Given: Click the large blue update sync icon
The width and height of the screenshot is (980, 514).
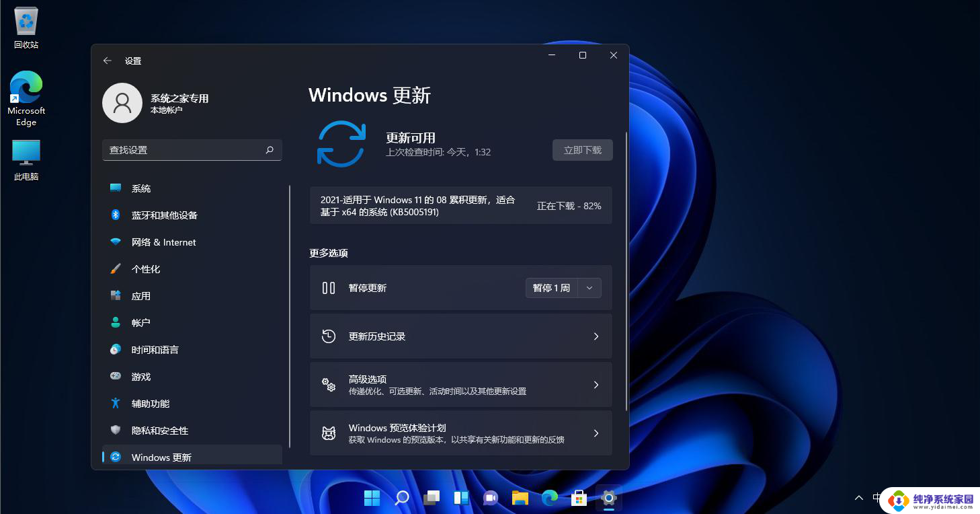Looking at the screenshot, I should 341,144.
